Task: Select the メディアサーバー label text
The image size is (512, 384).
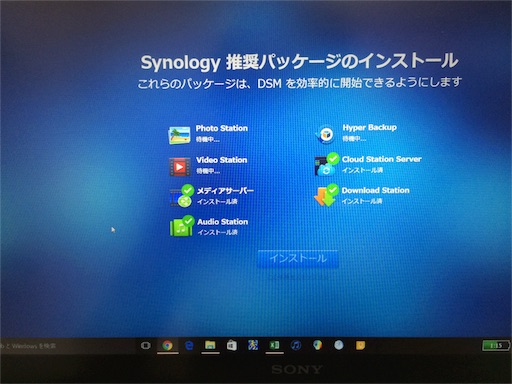Action: pyautogui.click(x=225, y=191)
